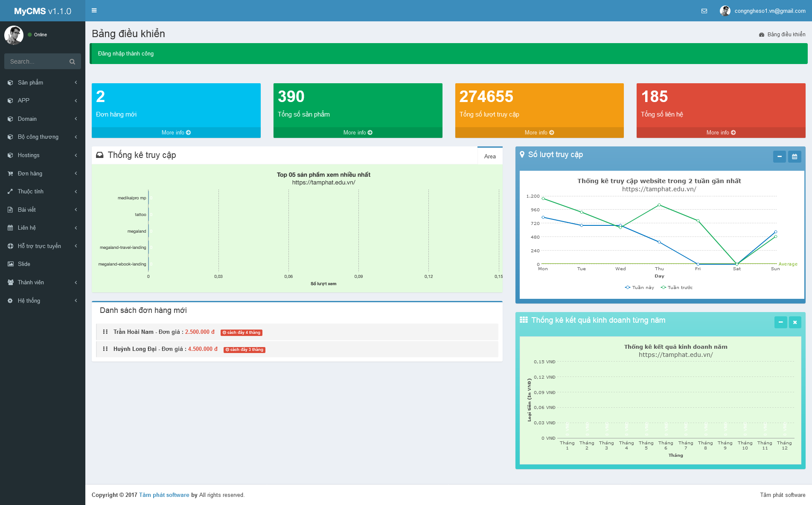This screenshot has width=812, height=505.
Task: Collapse the Số lượt truy cập panel with minus
Action: (779, 157)
